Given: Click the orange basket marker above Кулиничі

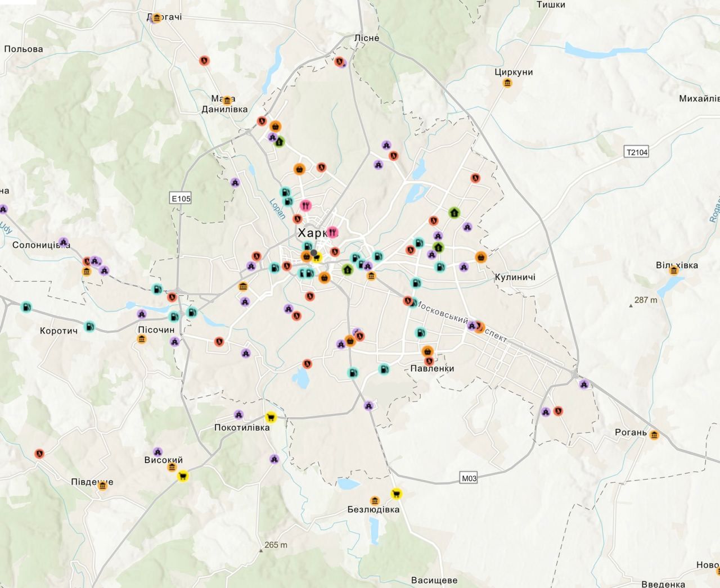Looking at the screenshot, I should 481,257.
